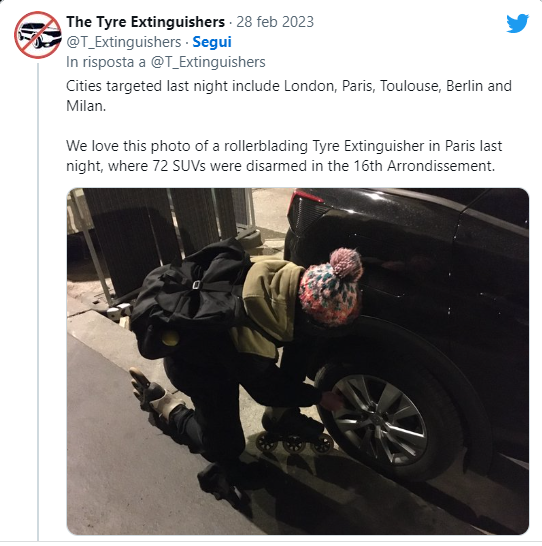Click the crossed-out SUV profile avatar
Screen dimensions: 542x546
[x=38, y=35]
